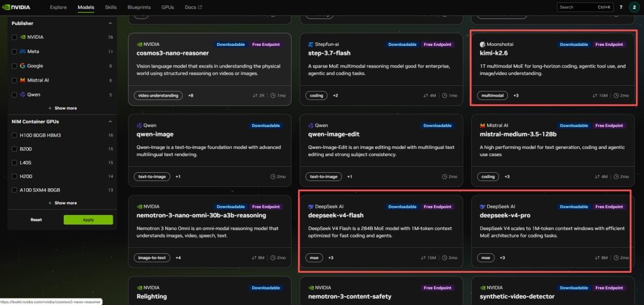This screenshot has height=305, width=644.
Task: Open the help question mark icon
Action: pyautogui.click(x=621, y=7)
